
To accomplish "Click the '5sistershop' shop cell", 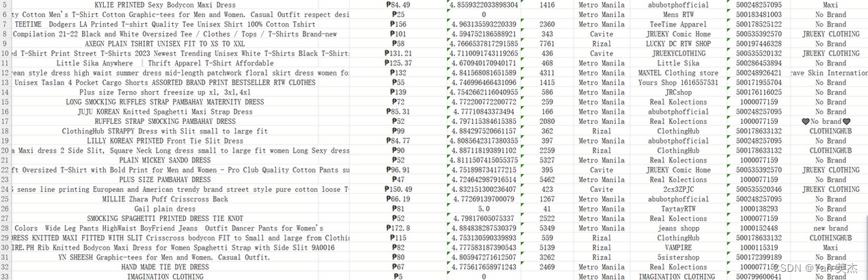I will tap(679, 257).
